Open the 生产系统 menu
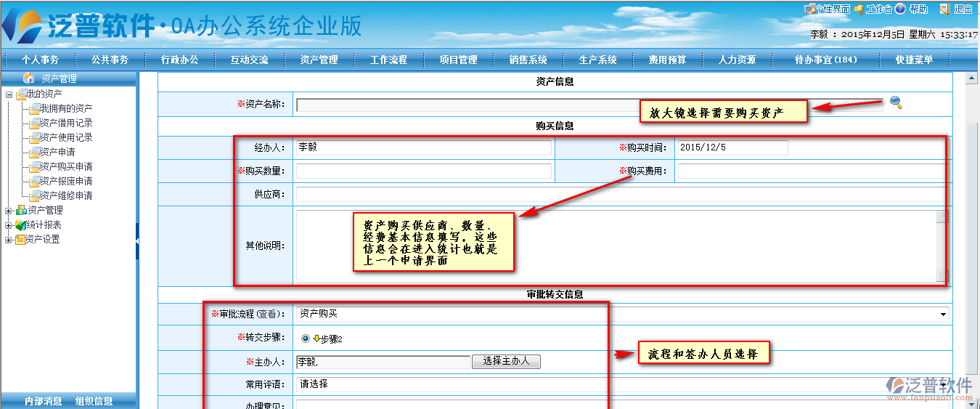Viewport: 980px width, 409px height. [x=597, y=60]
